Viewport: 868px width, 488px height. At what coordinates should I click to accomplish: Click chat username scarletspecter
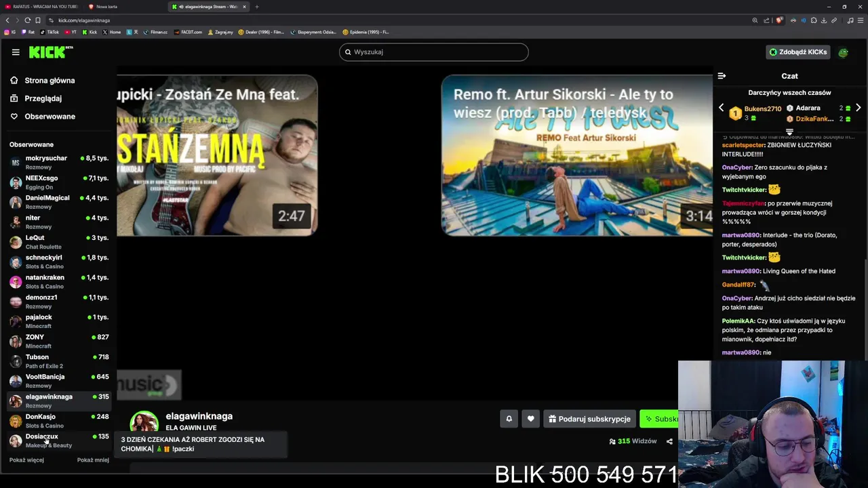(x=743, y=145)
